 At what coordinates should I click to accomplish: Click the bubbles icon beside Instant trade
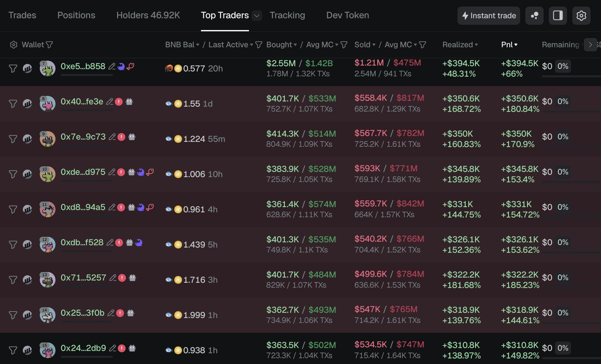(534, 16)
